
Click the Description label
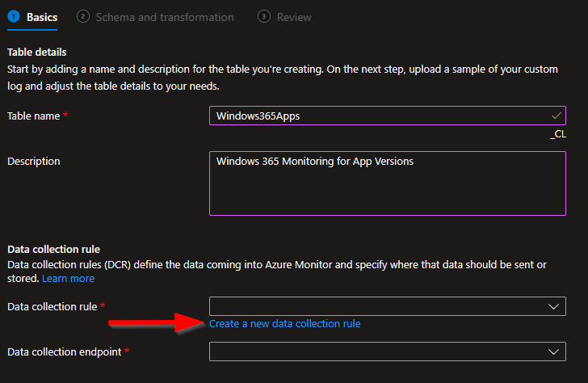[33, 161]
